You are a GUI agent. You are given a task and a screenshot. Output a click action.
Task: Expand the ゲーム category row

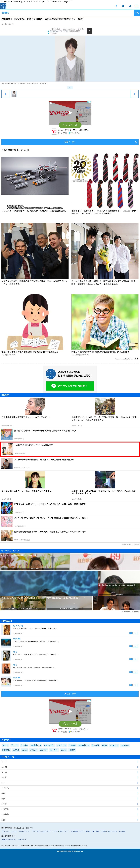point(70,772)
